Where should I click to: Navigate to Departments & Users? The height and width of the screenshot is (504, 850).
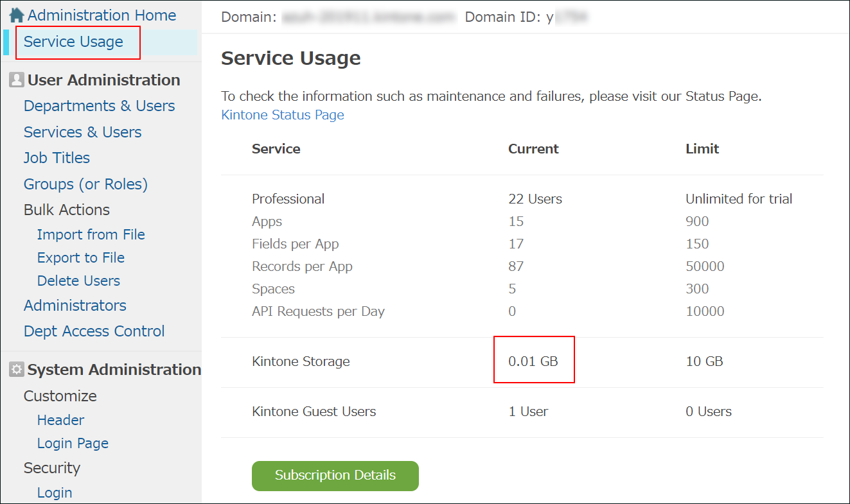tap(99, 105)
